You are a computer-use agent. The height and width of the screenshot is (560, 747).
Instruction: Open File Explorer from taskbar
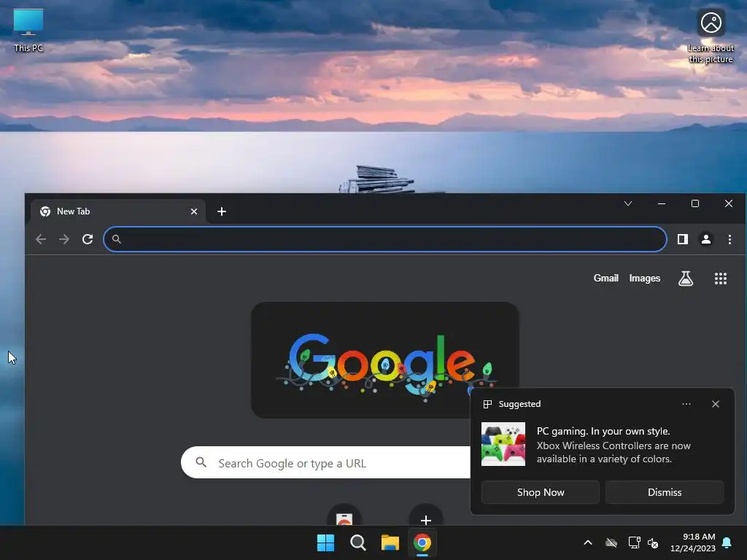point(390,542)
